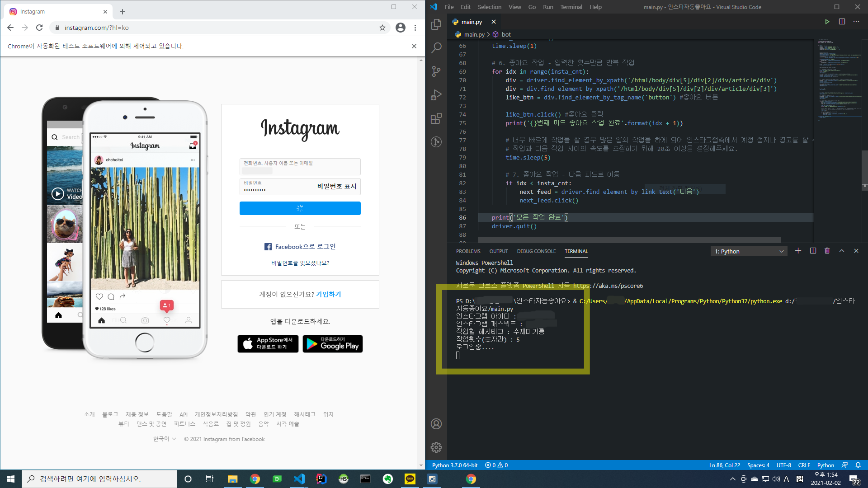Click Facebook으로 로그인 link
The height and width of the screenshot is (488, 868).
point(300,247)
